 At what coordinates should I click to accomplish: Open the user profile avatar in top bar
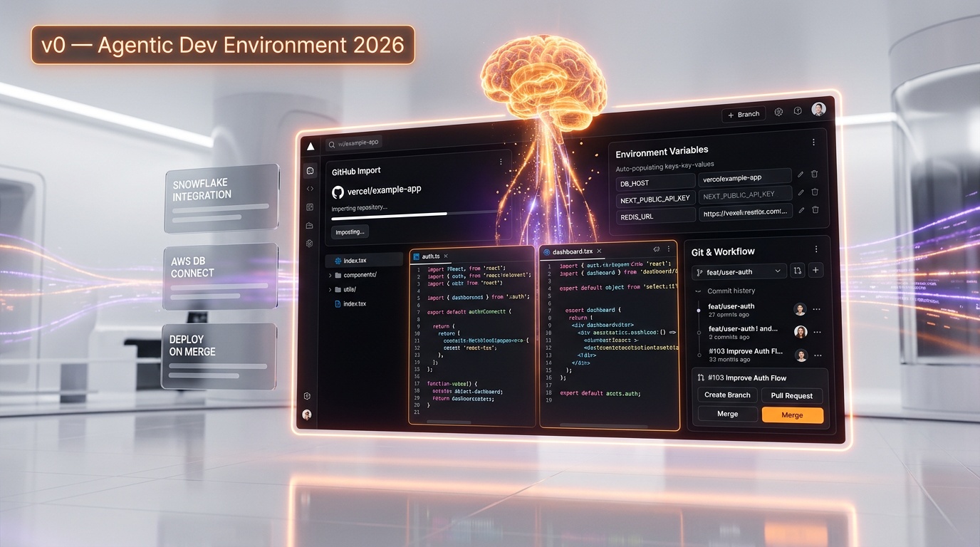click(x=818, y=109)
